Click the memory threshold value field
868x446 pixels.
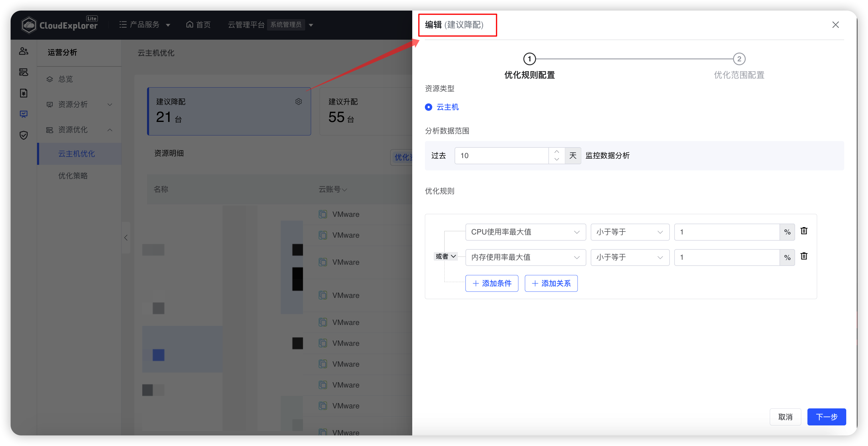tap(727, 257)
